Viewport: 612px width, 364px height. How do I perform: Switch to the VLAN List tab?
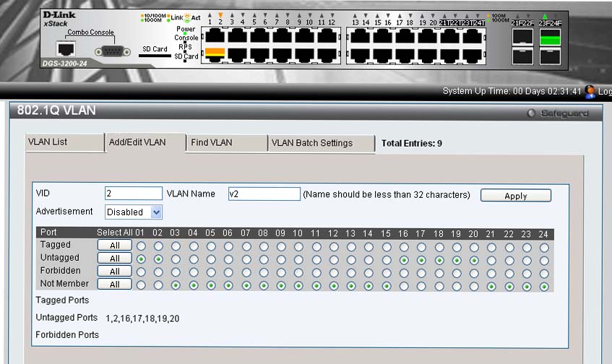pos(65,142)
